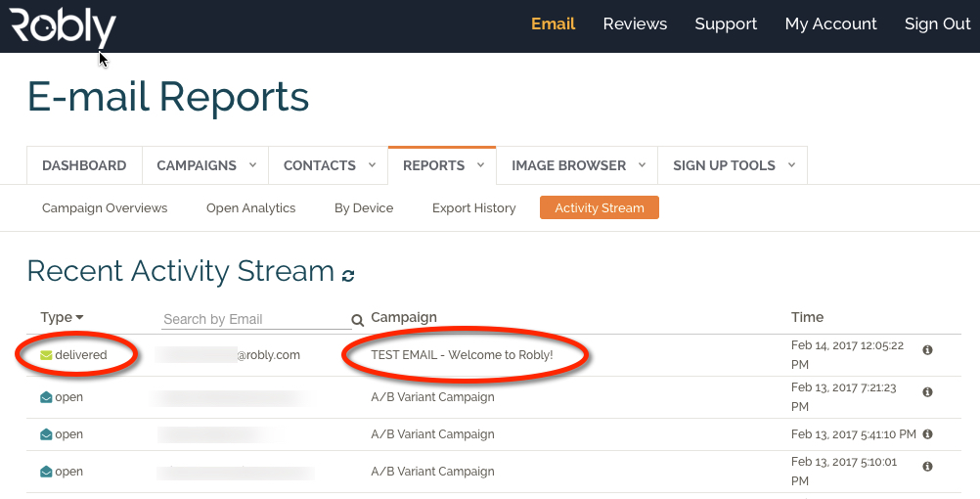The width and height of the screenshot is (980, 499).
Task: Open info icon for Feb 14 12:05:22 row
Action: 927,350
